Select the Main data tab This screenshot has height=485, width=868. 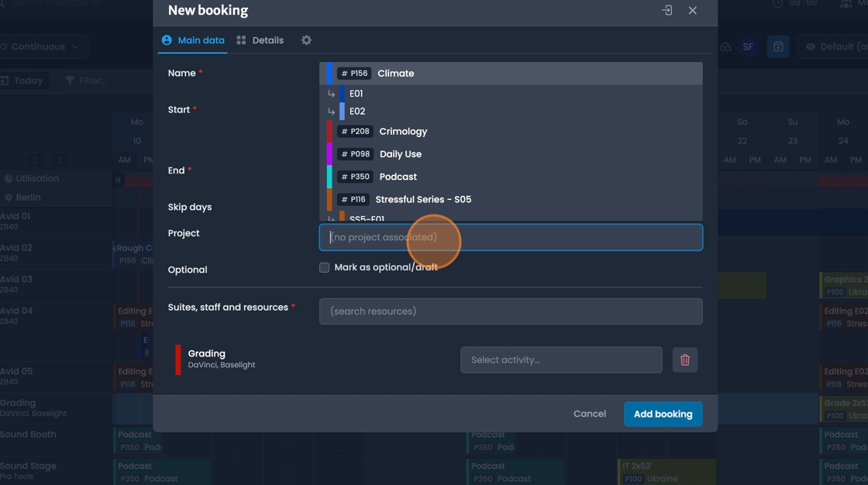(x=193, y=40)
